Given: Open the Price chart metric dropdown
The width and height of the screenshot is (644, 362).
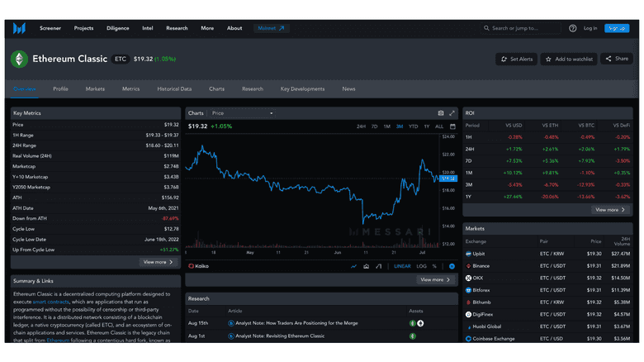Looking at the screenshot, I should click(x=242, y=113).
